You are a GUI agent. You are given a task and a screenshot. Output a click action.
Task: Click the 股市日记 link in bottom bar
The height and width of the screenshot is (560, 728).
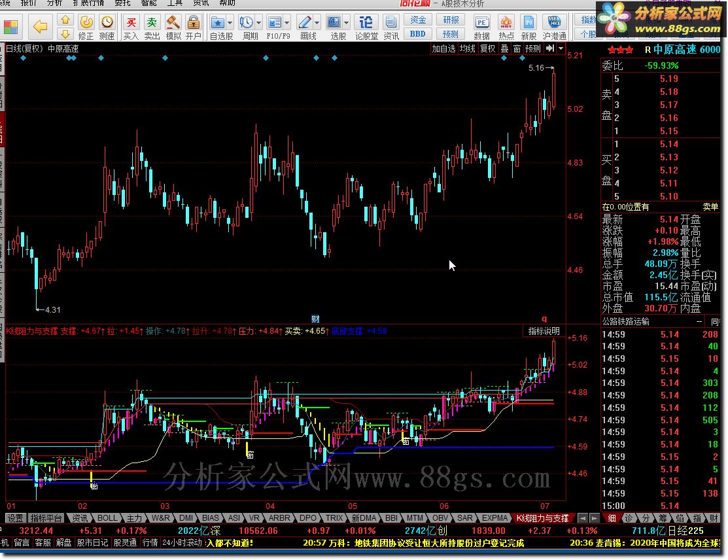(x=92, y=542)
